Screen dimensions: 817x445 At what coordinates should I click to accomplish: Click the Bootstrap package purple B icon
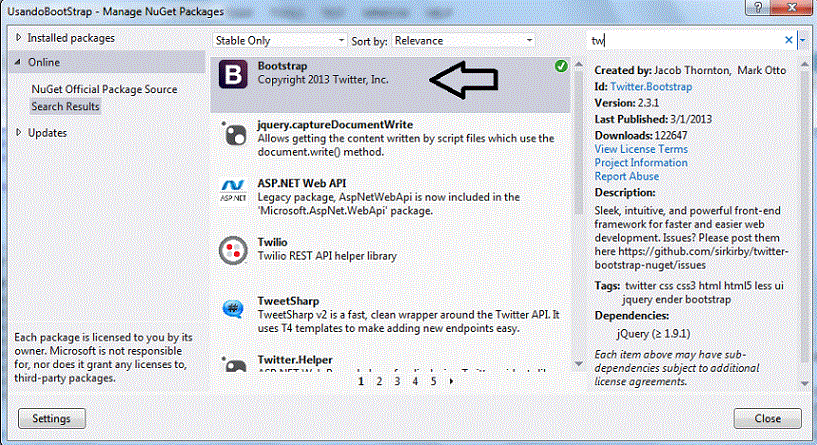pyautogui.click(x=233, y=74)
